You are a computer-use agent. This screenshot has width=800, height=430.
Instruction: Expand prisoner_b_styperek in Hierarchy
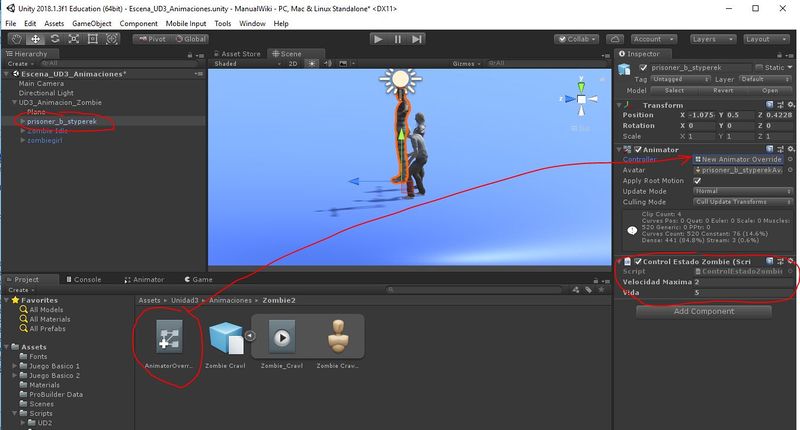[22, 121]
